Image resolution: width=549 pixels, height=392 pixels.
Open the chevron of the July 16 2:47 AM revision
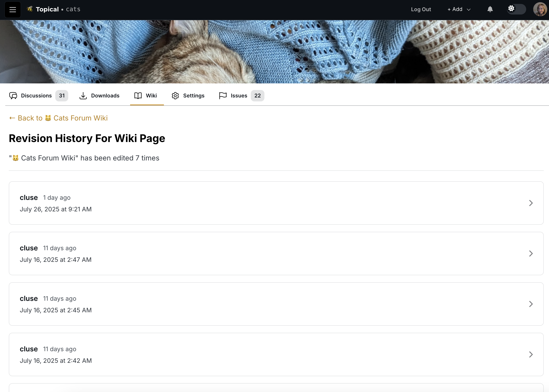(x=531, y=254)
